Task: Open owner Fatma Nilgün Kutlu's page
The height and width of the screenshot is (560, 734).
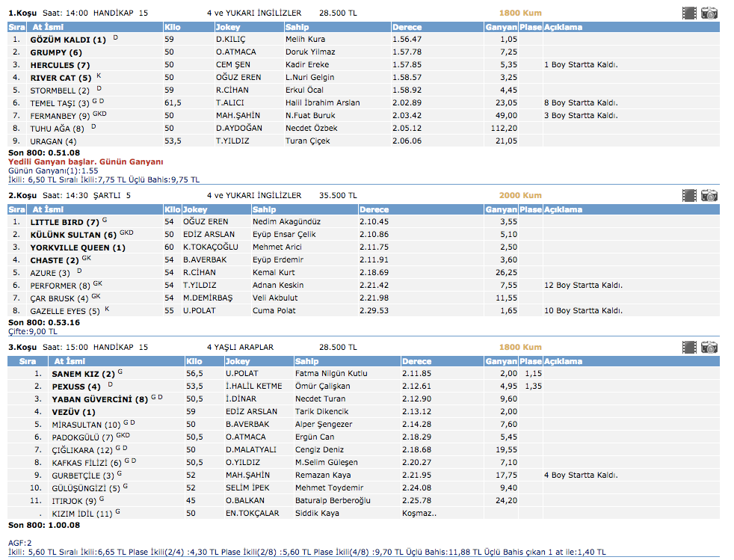Action: [331, 374]
